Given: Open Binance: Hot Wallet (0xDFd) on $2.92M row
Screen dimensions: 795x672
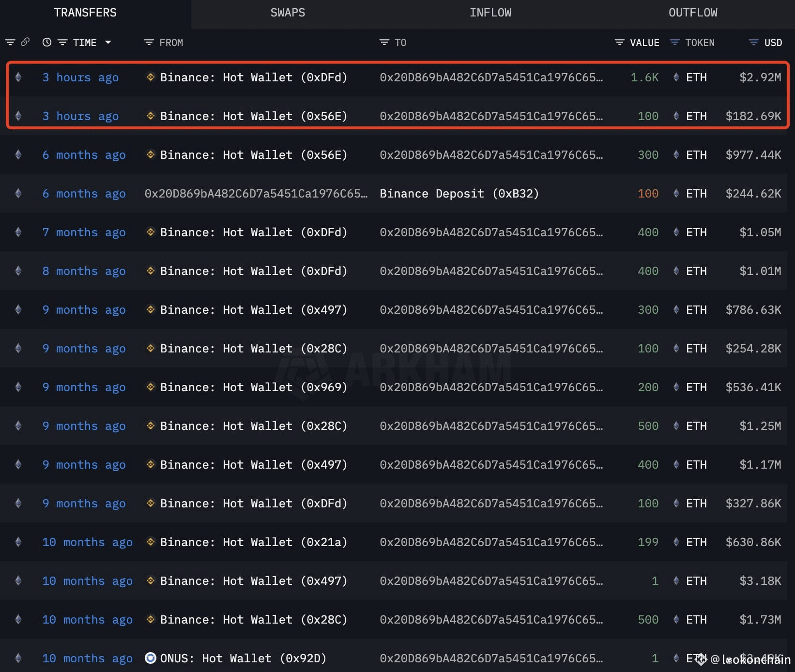Looking at the screenshot, I should click(254, 77).
